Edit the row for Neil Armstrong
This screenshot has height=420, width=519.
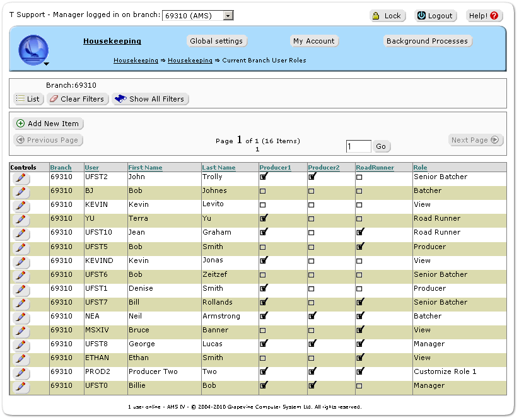click(21, 317)
